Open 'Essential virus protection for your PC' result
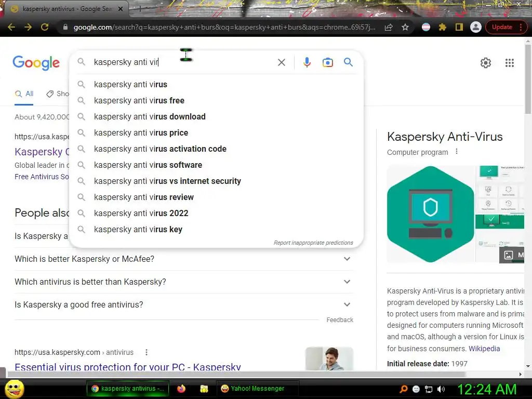 tap(128, 366)
